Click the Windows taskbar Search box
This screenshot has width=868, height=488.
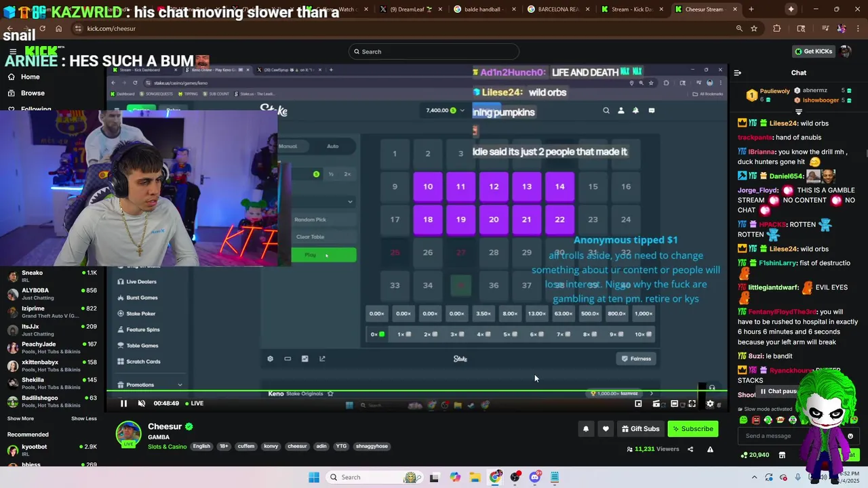click(x=376, y=477)
